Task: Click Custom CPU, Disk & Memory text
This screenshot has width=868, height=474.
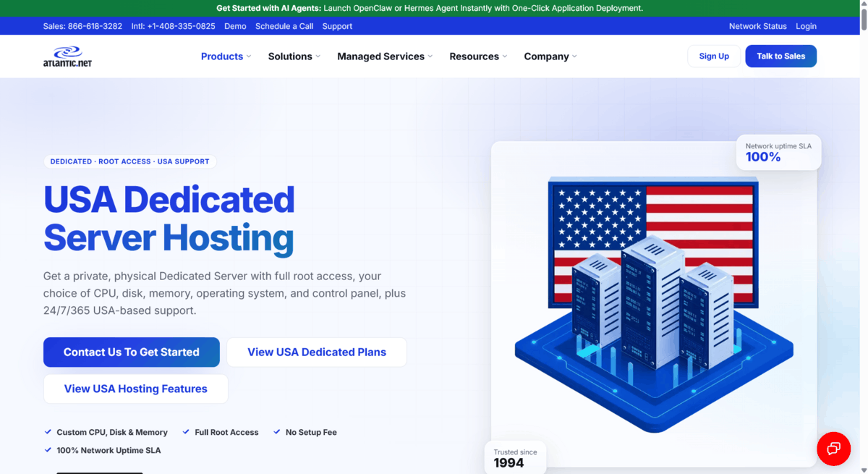Action: click(x=112, y=432)
